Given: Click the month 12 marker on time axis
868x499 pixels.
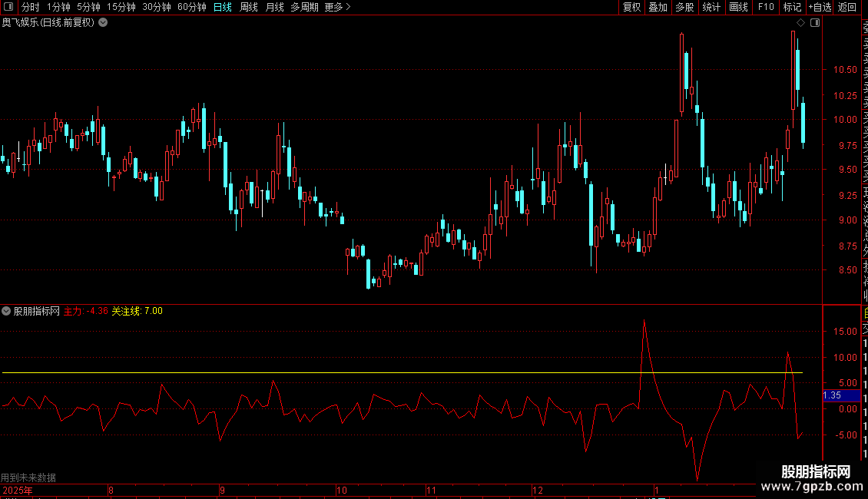Looking at the screenshot, I should (x=538, y=490).
